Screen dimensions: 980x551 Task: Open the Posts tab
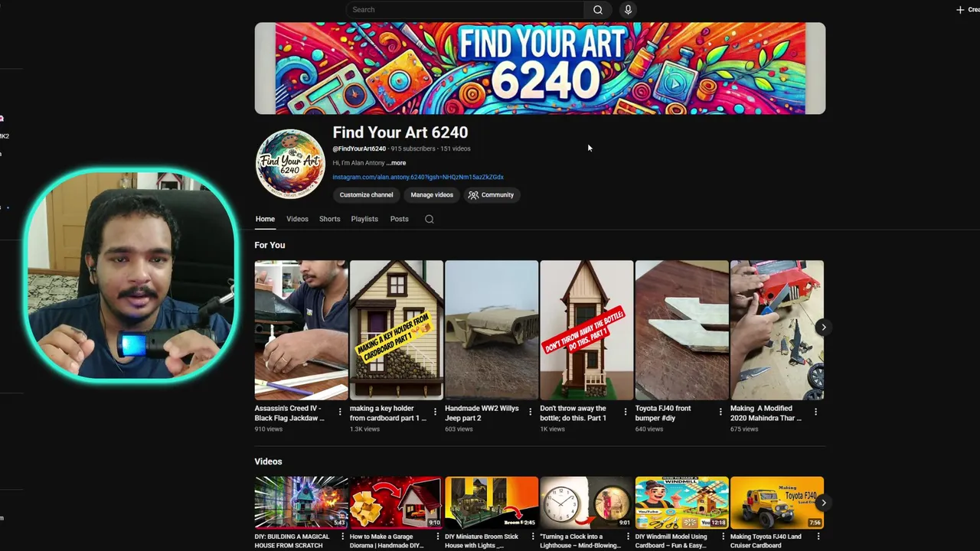click(x=399, y=219)
